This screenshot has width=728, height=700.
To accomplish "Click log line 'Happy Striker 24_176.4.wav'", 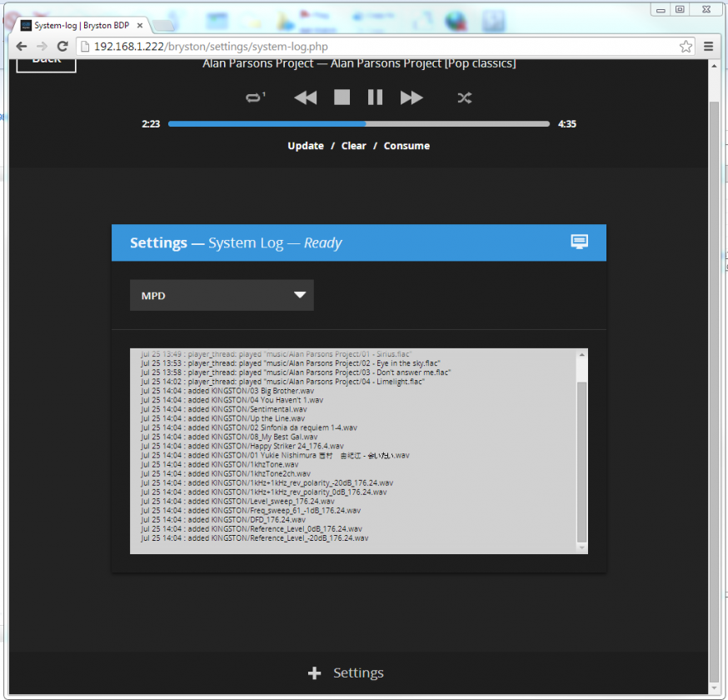I will coord(242,447).
